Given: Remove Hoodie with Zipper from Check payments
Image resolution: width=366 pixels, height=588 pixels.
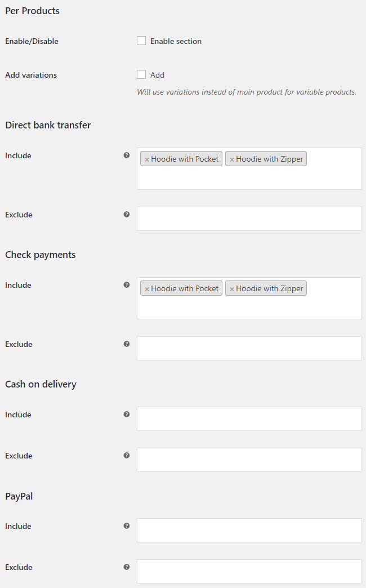Looking at the screenshot, I should [232, 289].
